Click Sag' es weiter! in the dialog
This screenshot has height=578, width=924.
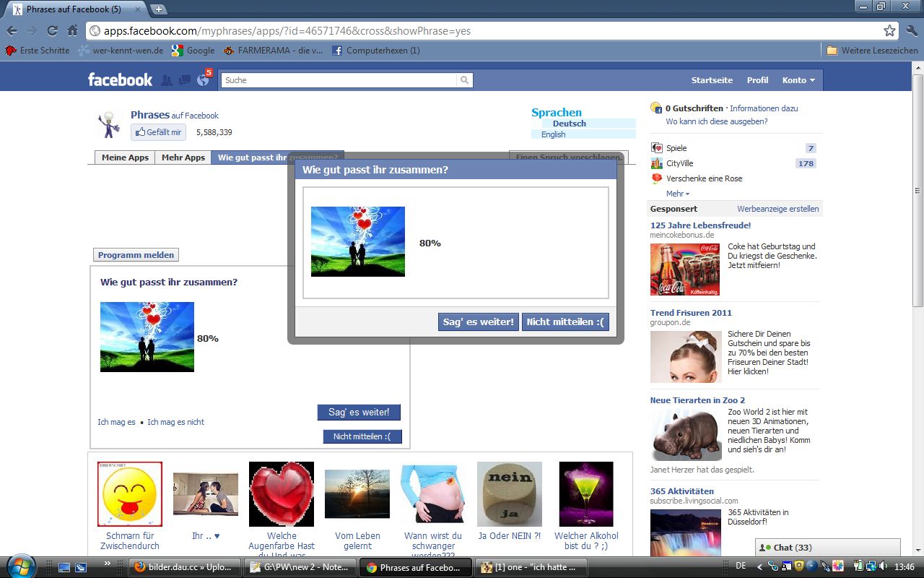(x=479, y=322)
